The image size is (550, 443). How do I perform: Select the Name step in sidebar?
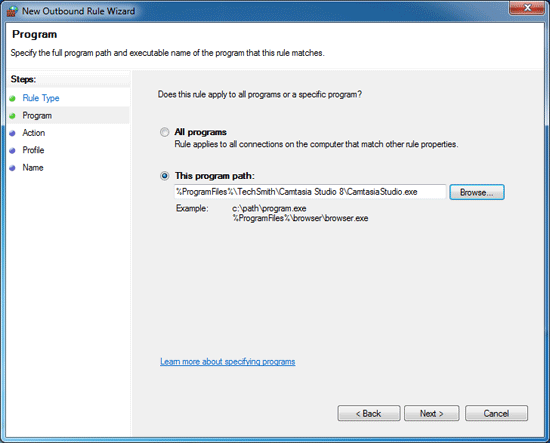click(33, 168)
